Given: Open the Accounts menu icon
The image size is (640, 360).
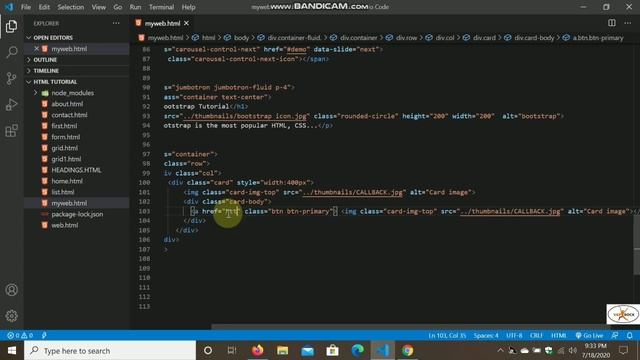Looking at the screenshot, I should point(11,290).
